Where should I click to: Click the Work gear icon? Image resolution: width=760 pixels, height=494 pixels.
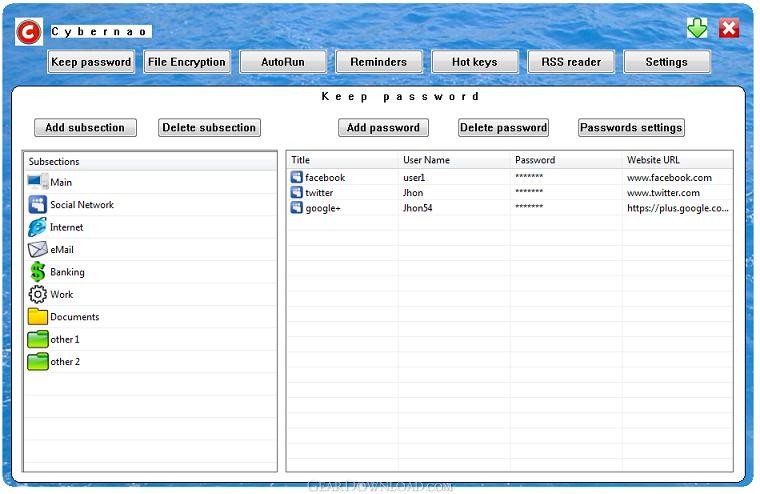(x=37, y=294)
